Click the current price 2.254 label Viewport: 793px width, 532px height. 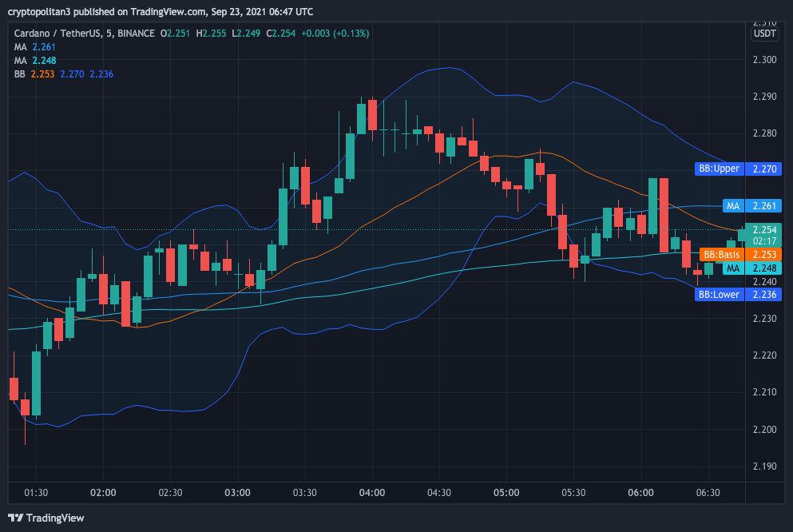click(x=764, y=229)
